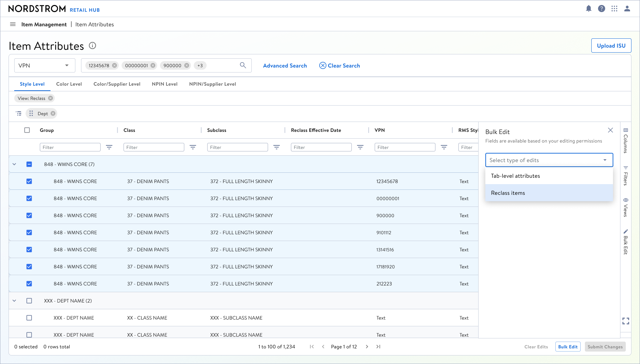
Task: Open the user account menu
Action: pos(627,9)
